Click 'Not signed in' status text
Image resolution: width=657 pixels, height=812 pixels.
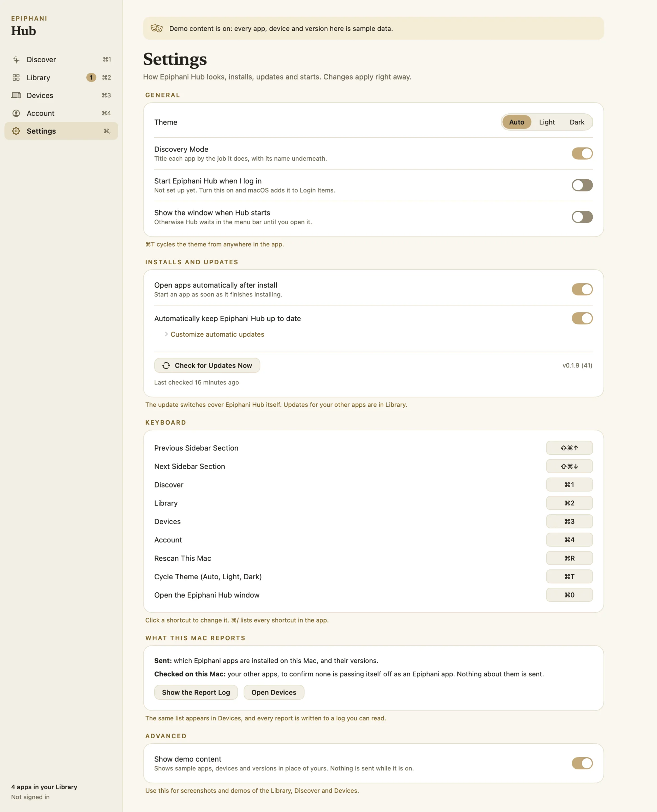click(x=30, y=797)
